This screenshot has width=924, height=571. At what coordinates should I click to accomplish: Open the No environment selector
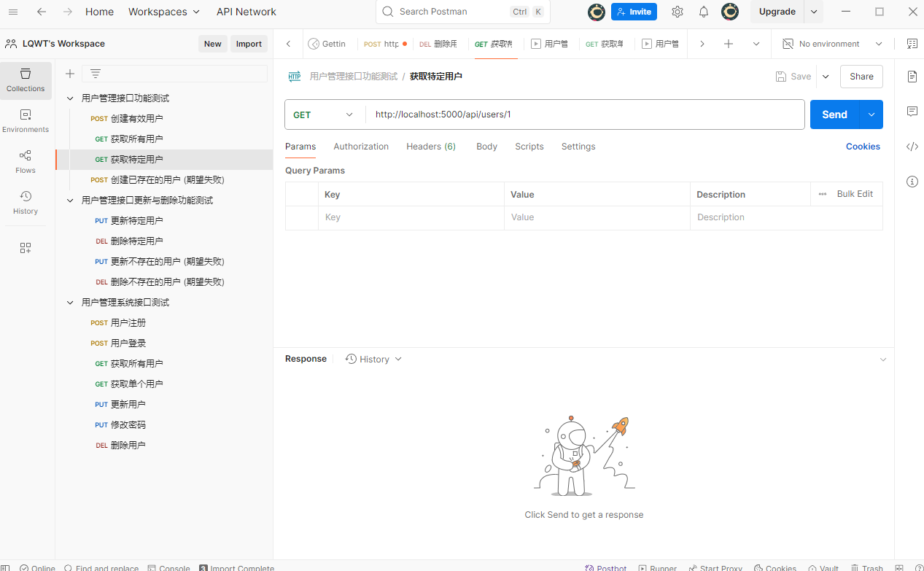(831, 43)
